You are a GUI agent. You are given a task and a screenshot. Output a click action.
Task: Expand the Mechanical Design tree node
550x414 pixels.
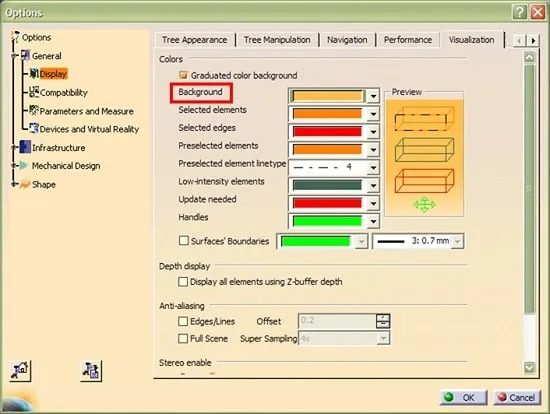(14, 165)
